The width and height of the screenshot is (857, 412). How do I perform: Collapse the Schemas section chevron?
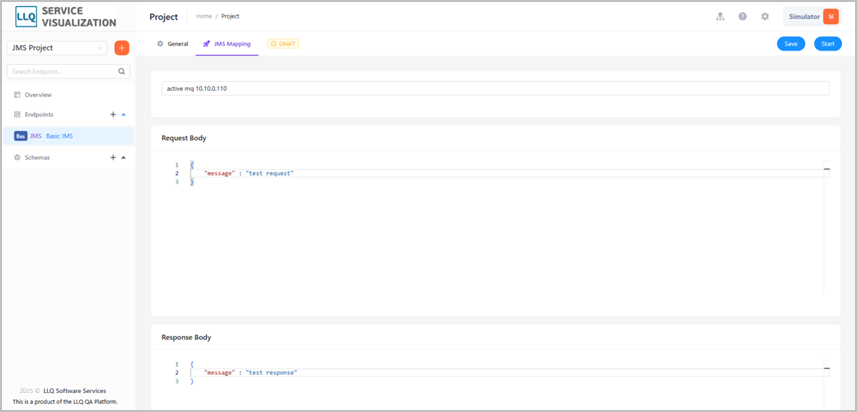pyautogui.click(x=123, y=157)
